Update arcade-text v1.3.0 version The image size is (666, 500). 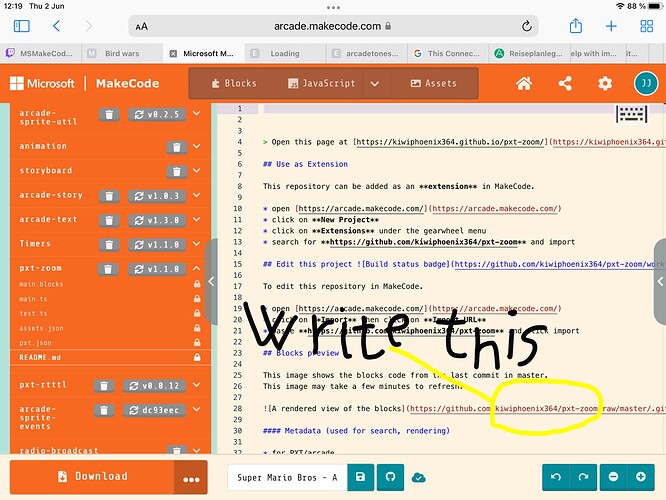coord(157,220)
